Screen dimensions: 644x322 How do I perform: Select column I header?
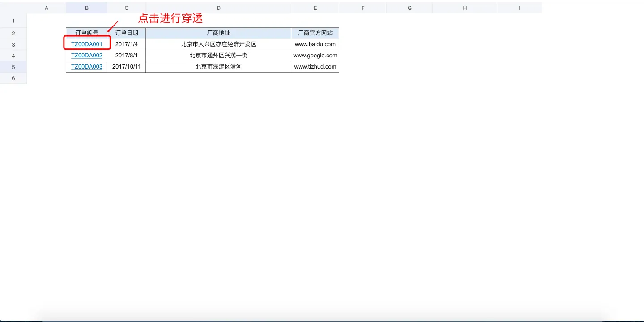(520, 8)
